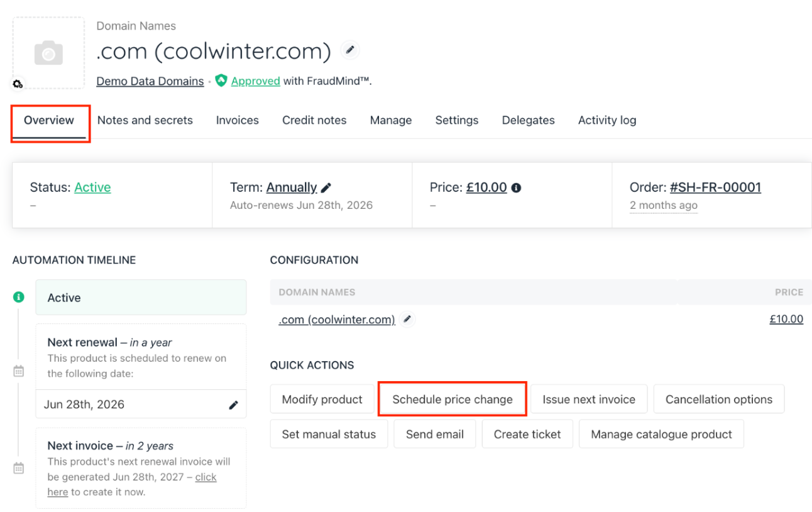Click the price info icon
Image resolution: width=812 pixels, height=512 pixels.
pyautogui.click(x=516, y=187)
